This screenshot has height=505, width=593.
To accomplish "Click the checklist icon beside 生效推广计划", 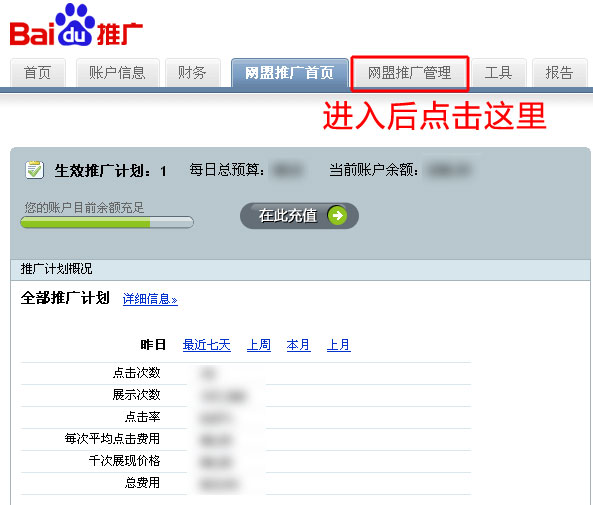I will coord(34,170).
